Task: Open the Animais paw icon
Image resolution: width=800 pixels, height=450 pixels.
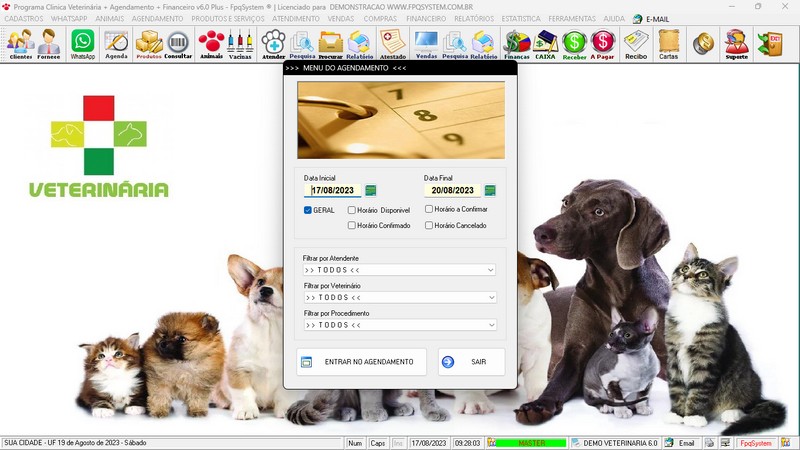Action: (211, 43)
